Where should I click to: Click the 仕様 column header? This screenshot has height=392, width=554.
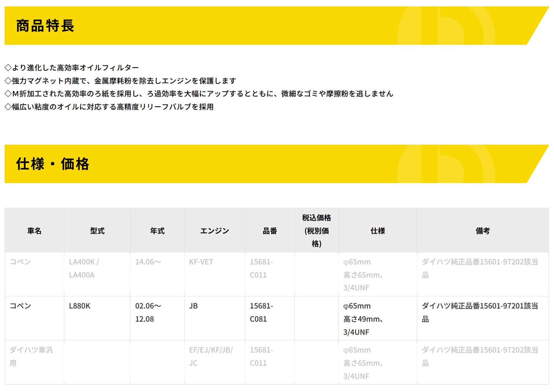coord(378,231)
